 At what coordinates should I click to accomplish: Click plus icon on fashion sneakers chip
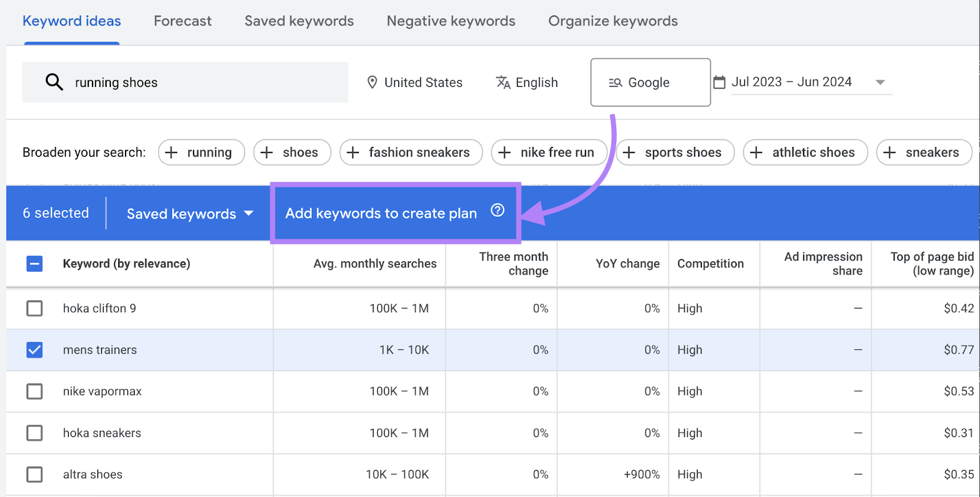(x=353, y=152)
